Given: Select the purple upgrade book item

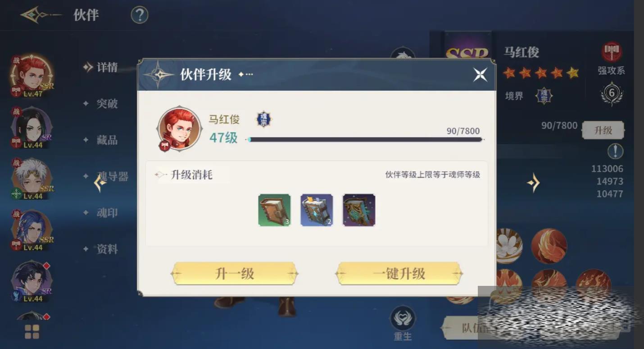Looking at the screenshot, I should (x=359, y=210).
